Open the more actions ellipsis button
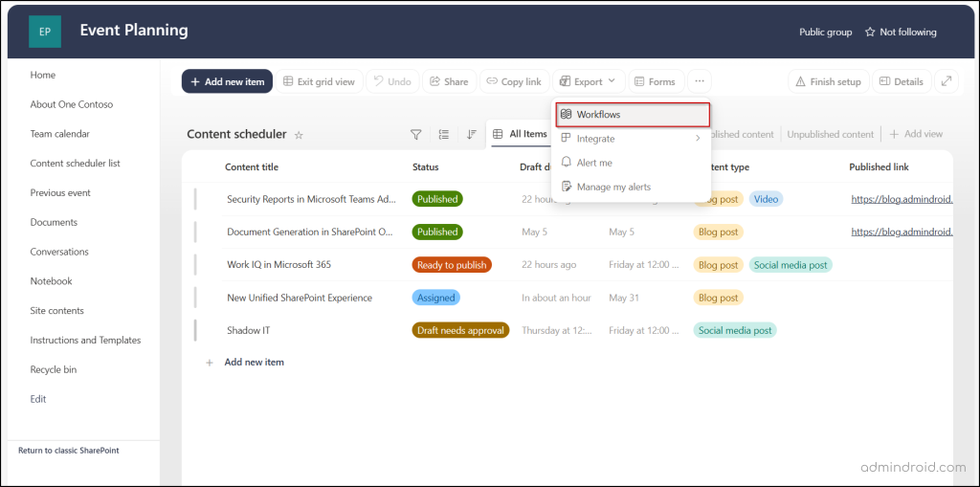The height and width of the screenshot is (487, 980). pyautogui.click(x=700, y=81)
